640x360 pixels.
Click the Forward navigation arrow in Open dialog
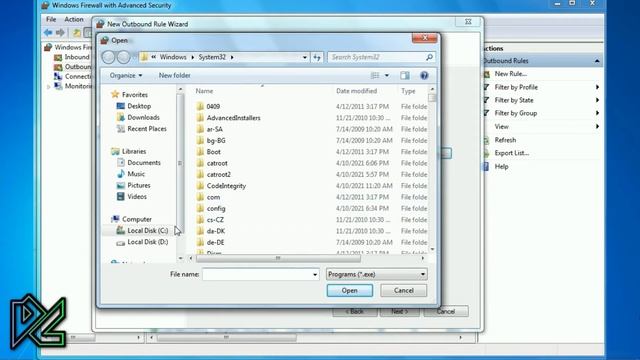123,57
